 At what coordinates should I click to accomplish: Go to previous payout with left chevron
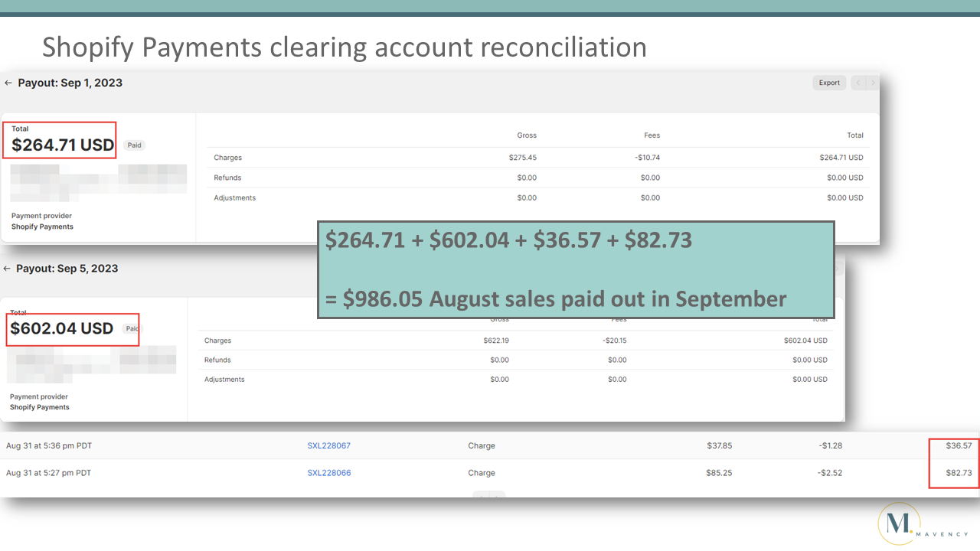[858, 83]
